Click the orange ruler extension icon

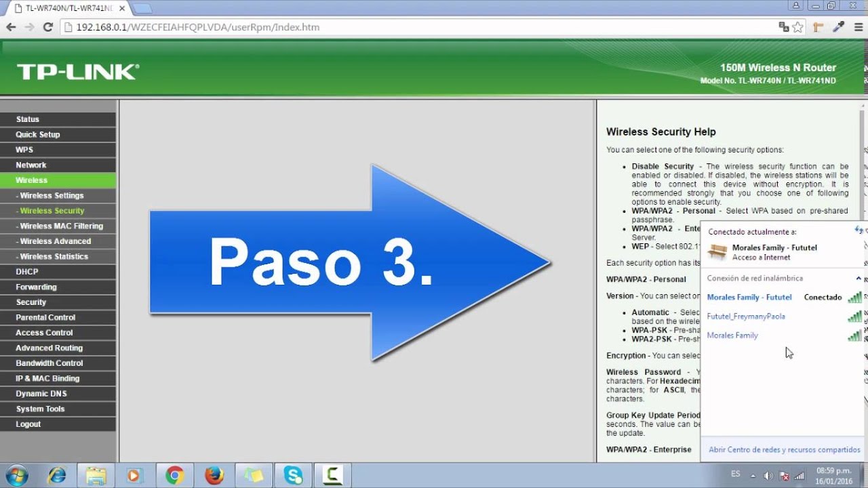click(818, 27)
